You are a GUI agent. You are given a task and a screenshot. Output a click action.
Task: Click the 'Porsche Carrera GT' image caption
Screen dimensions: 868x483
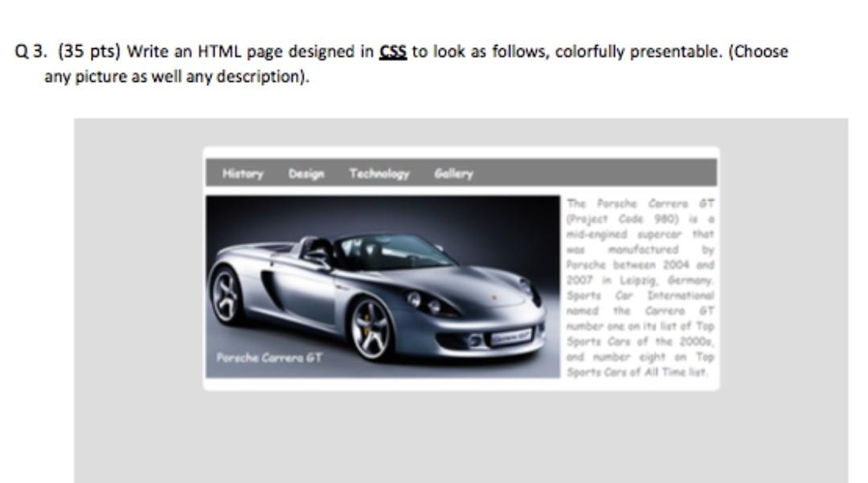[x=269, y=358]
